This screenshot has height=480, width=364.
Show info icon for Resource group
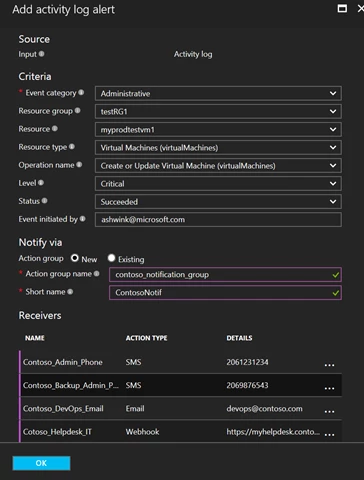(x=77, y=111)
